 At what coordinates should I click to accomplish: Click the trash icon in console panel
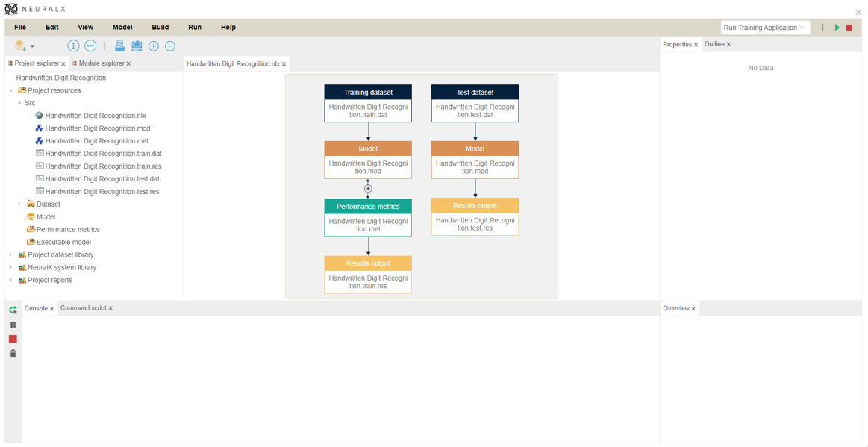coord(13,354)
